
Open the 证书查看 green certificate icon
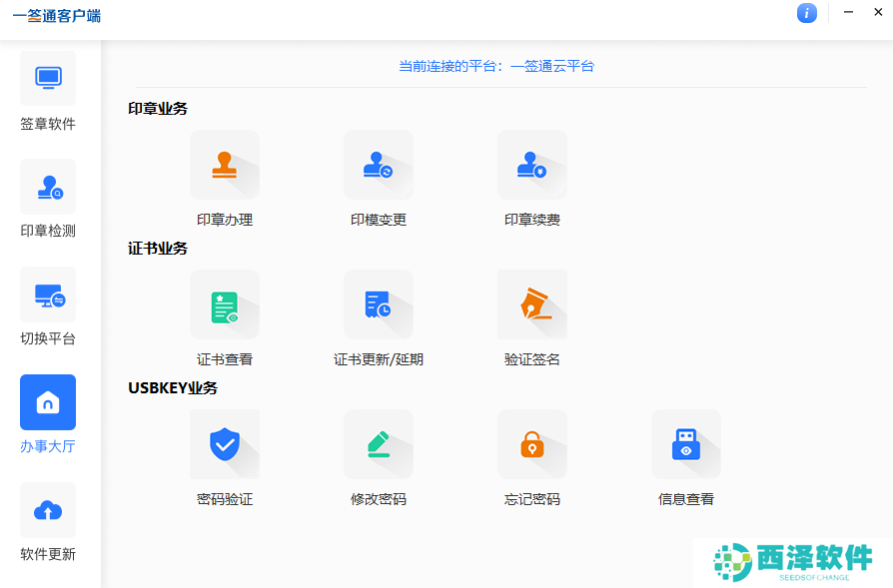pyautogui.click(x=225, y=304)
